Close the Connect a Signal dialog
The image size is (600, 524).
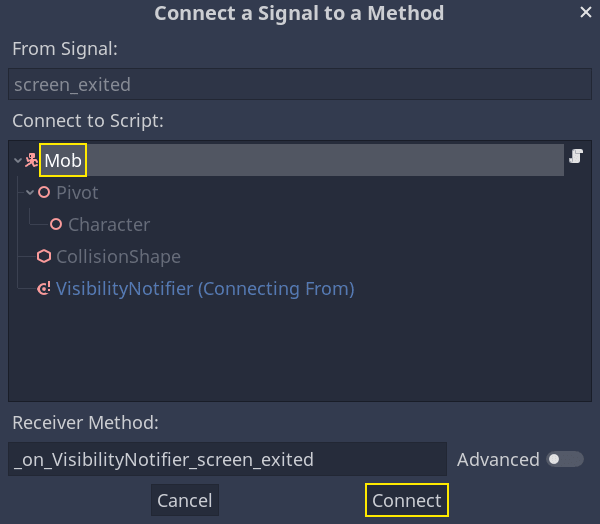point(586,12)
